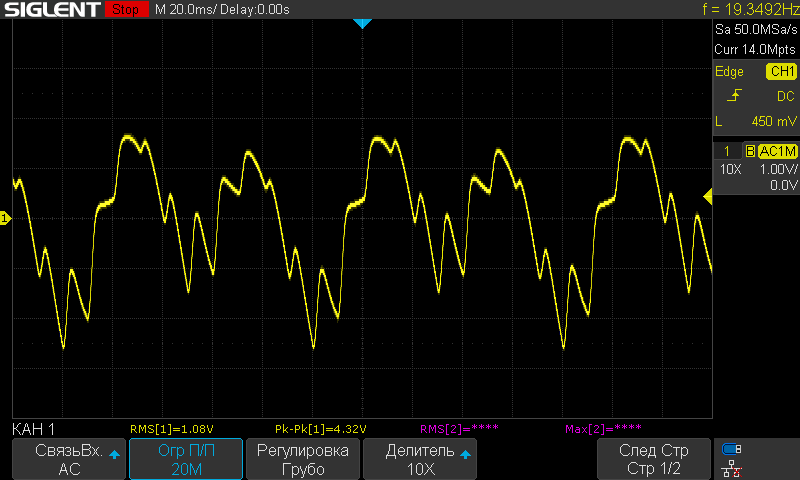This screenshot has width=800, height=480.
Task: Click the 1.00V/ vertical scale value
Action: tap(778, 169)
